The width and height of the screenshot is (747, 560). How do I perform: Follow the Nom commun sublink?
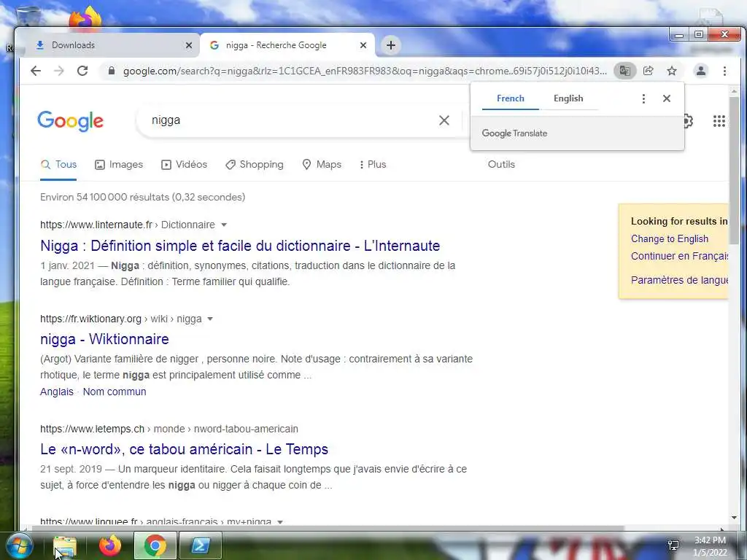pos(115,392)
